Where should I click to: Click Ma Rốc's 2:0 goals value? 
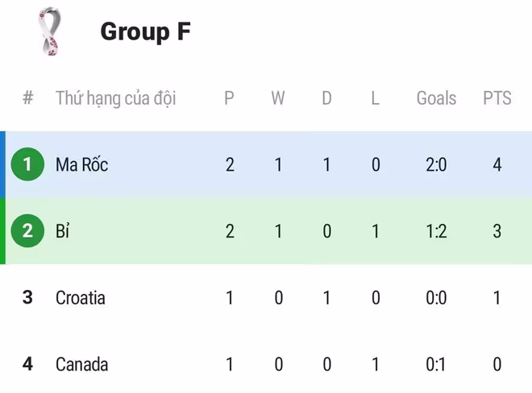point(436,165)
